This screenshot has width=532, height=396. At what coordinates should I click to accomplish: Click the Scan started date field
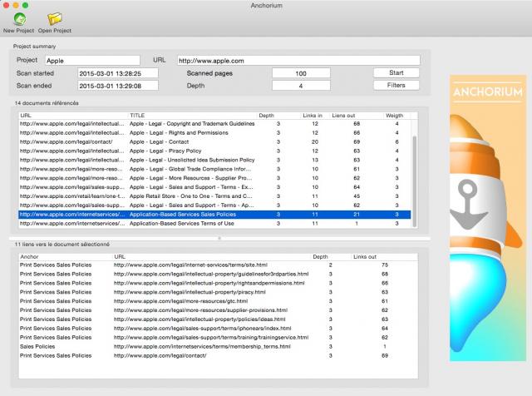tap(117, 73)
